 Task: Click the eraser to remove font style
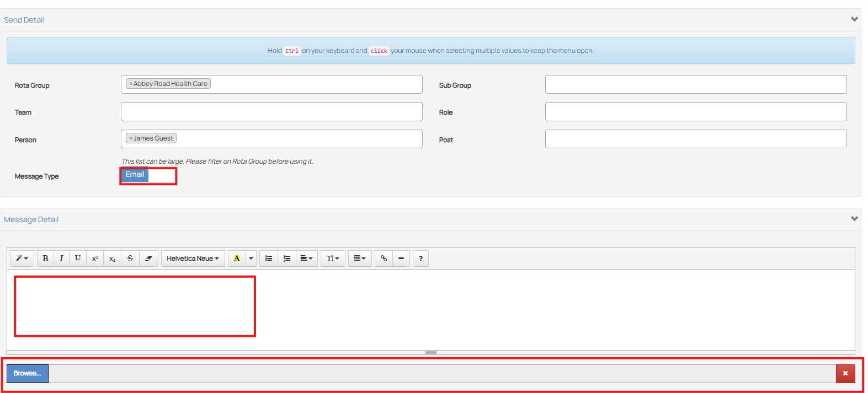tap(148, 259)
